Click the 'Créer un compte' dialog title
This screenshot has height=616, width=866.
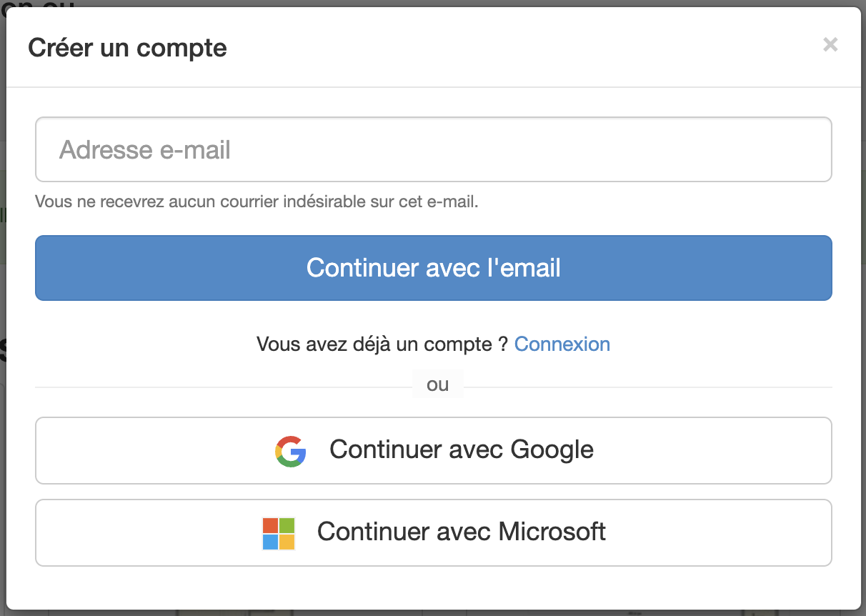127,47
